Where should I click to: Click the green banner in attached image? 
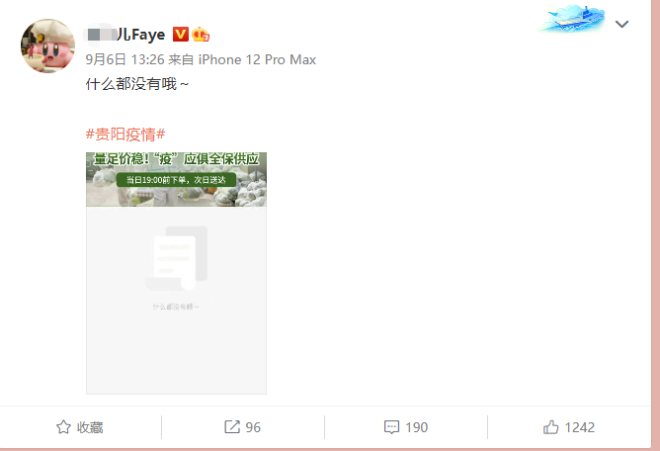tap(176, 180)
